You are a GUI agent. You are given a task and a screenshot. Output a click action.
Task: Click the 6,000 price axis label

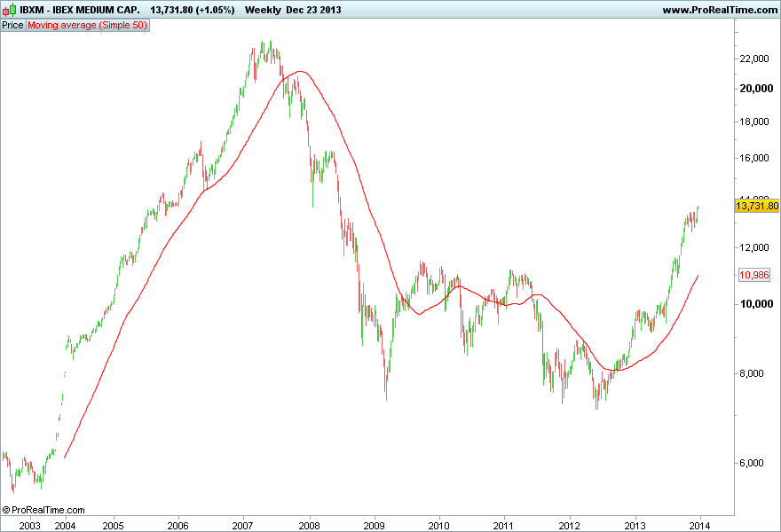[752, 463]
